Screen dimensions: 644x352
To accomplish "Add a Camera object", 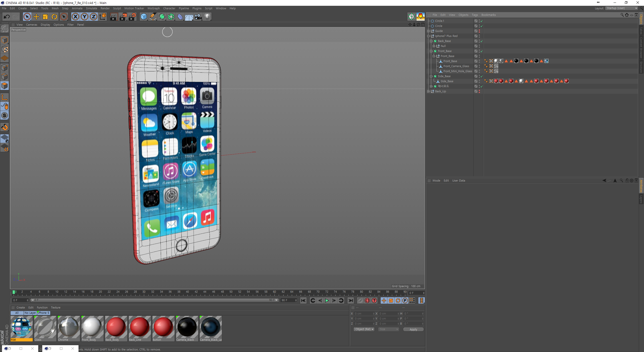I will [198, 17].
